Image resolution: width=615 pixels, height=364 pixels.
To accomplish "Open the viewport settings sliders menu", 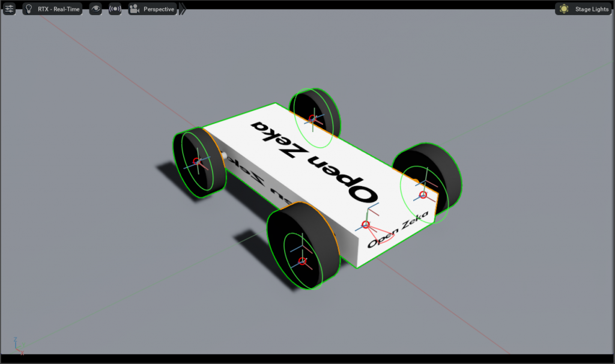I will (9, 8).
